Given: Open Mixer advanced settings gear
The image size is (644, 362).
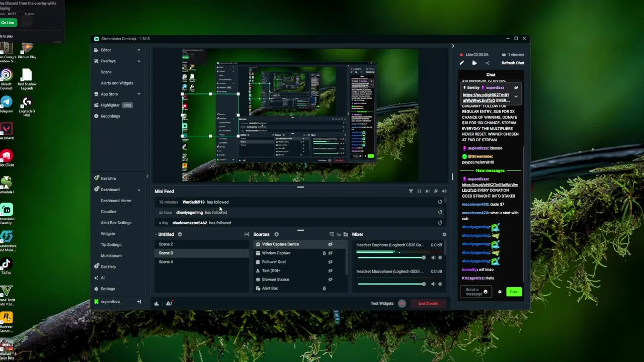Looking at the screenshot, I should coord(444,234).
